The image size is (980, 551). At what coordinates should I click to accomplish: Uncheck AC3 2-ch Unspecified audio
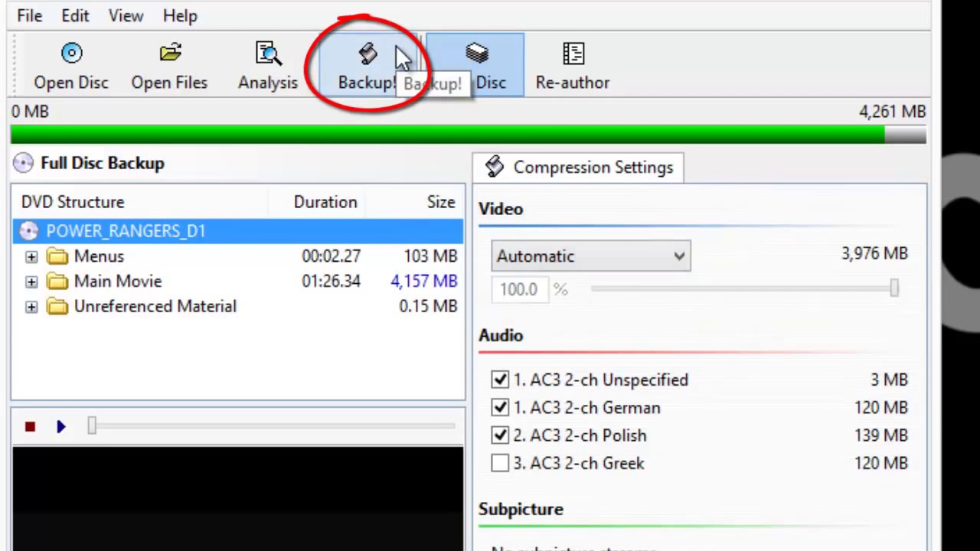500,380
